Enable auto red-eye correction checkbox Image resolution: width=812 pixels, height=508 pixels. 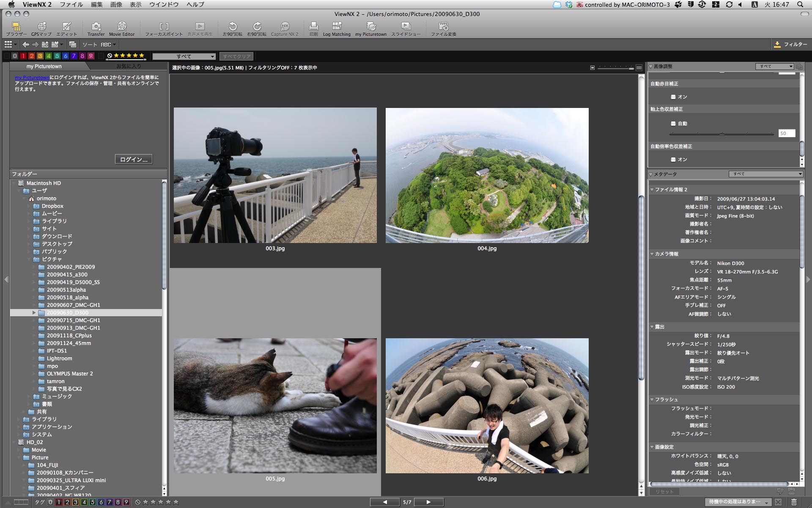tap(673, 97)
